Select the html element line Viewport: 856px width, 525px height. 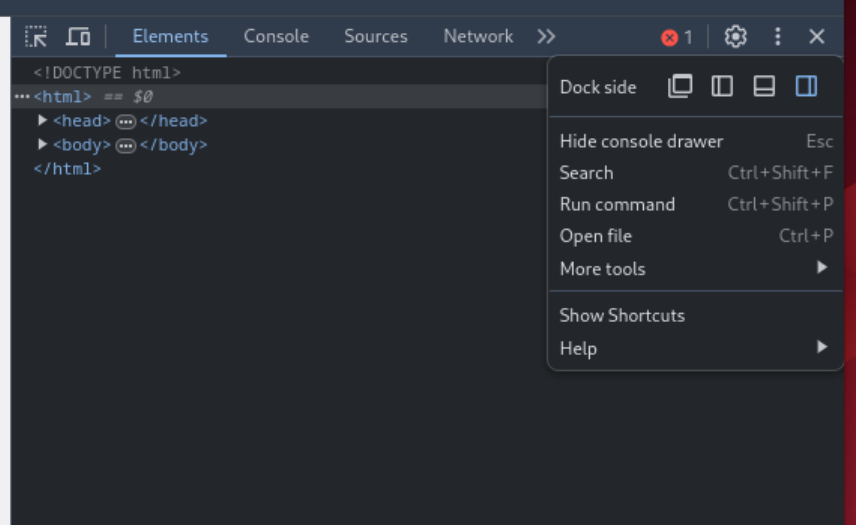[x=62, y=97]
